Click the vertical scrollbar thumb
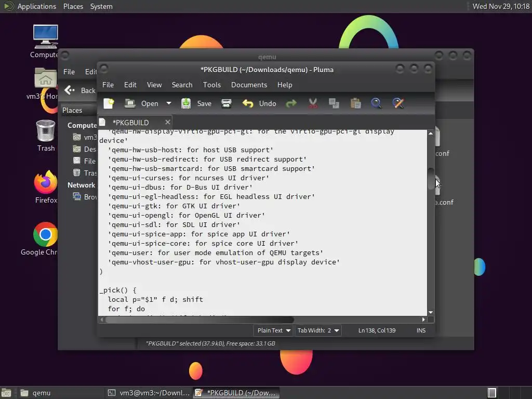Viewport: 532px width, 399px height. [431, 179]
